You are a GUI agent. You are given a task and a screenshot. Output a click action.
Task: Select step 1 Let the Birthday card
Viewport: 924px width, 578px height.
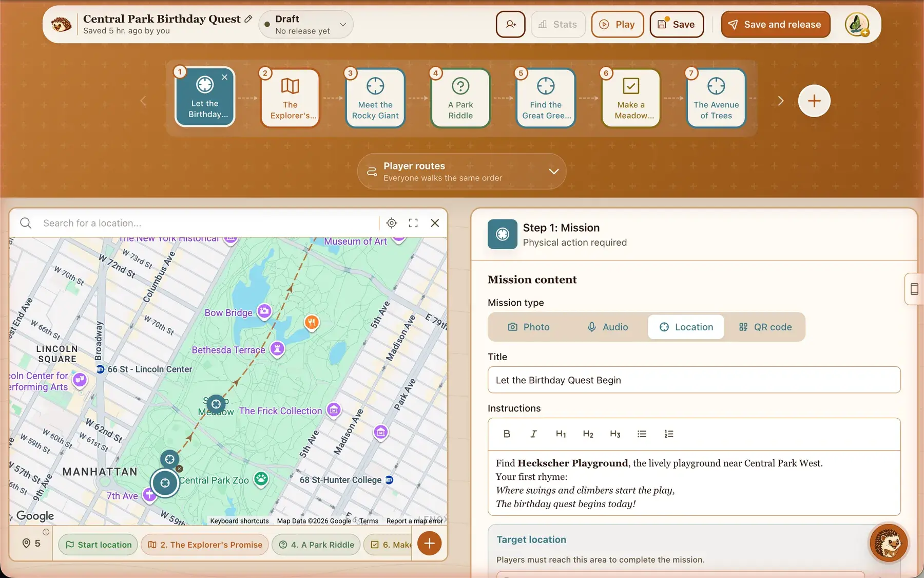point(205,97)
